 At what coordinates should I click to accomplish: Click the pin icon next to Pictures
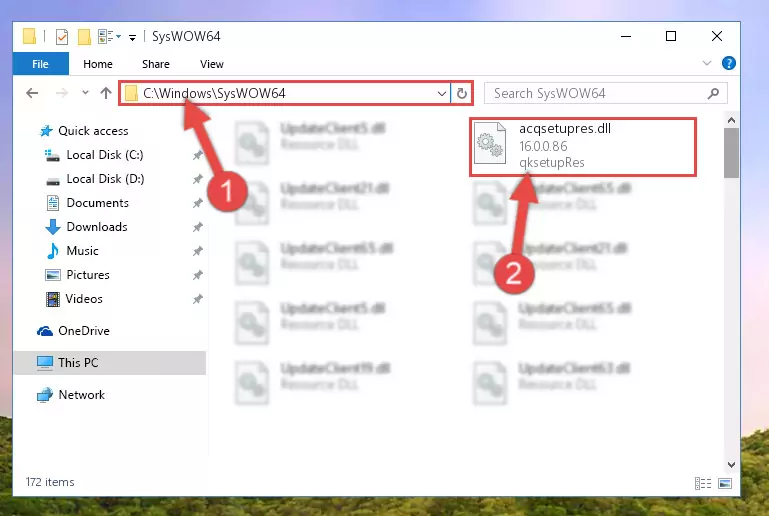click(x=197, y=275)
